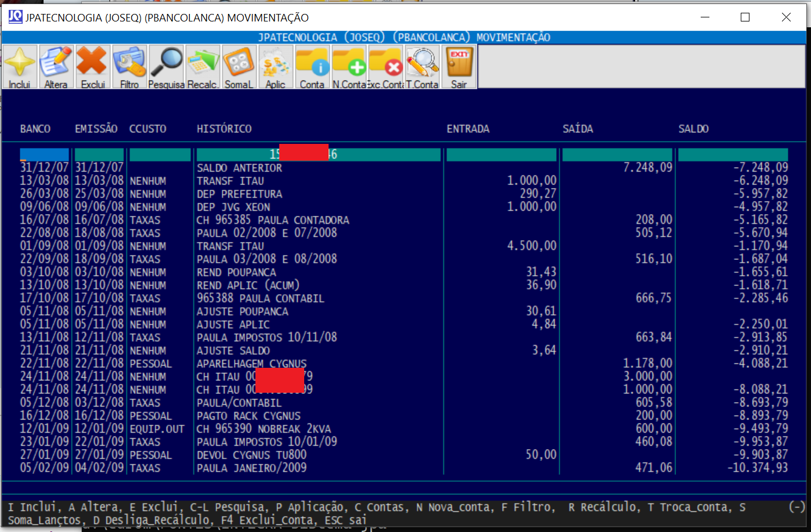
Task: Switch account using T.Conta icon
Action: [422, 66]
